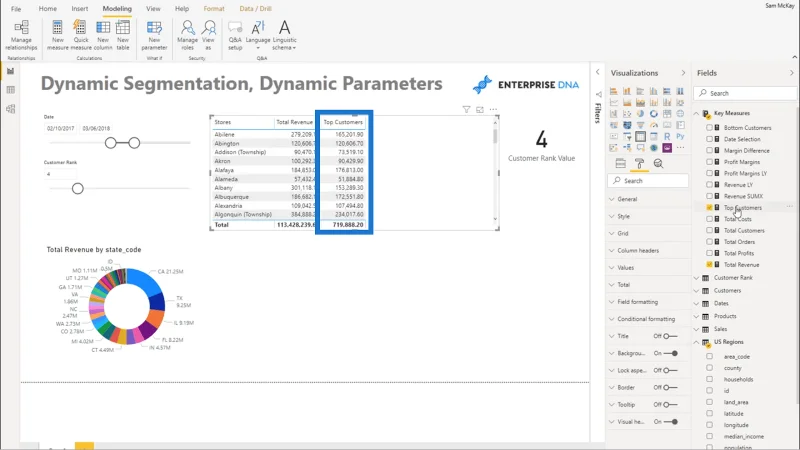Switch to Report view in left sidebar
The height and width of the screenshot is (450, 800).
point(10,71)
